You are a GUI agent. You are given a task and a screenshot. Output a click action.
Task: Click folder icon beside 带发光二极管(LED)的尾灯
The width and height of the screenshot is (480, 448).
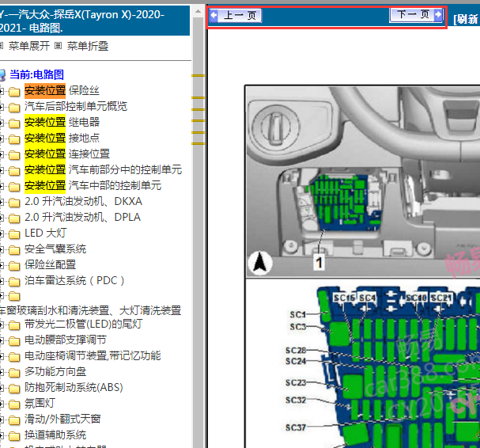pos(14,325)
